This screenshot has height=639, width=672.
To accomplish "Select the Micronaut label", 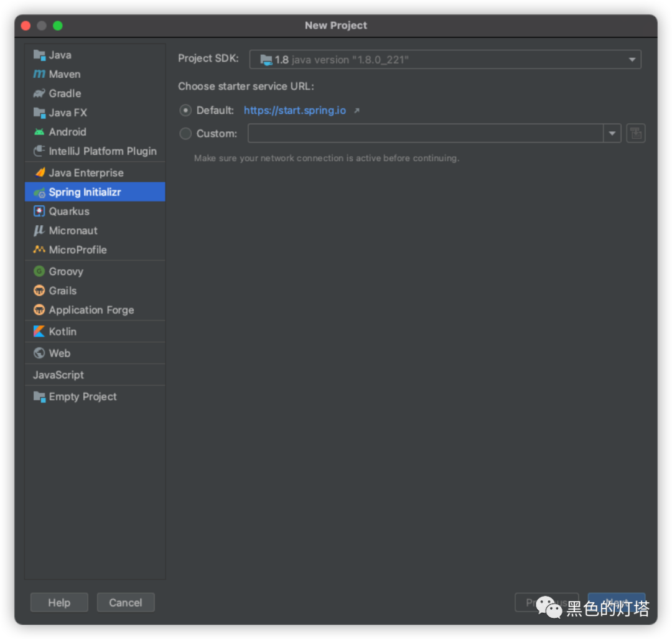I will 73,231.
